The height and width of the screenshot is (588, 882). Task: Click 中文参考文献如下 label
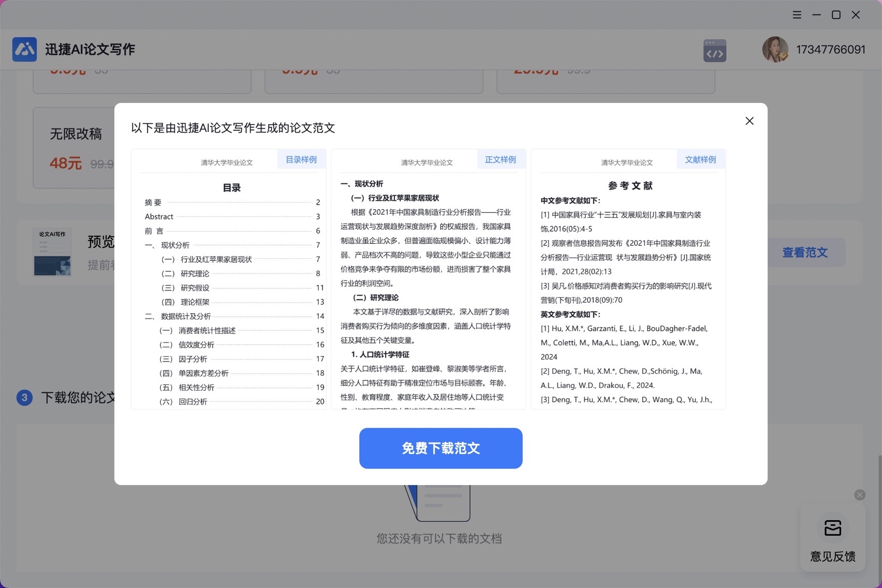(570, 200)
